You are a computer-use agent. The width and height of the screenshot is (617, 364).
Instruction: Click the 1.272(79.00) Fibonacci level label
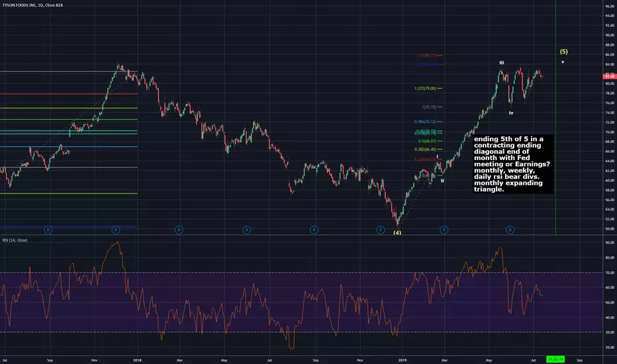tap(426, 89)
